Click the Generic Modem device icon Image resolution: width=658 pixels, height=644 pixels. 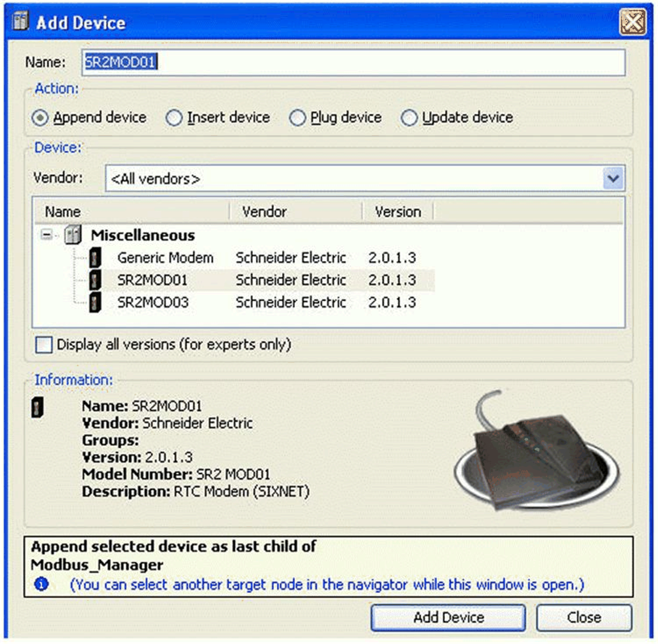coord(95,258)
